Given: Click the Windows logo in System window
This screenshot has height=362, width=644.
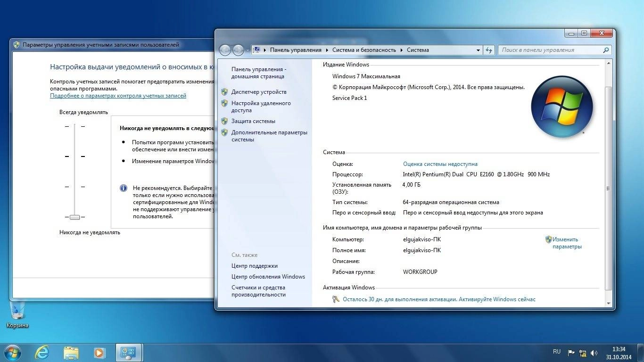Looking at the screenshot, I should [562, 107].
